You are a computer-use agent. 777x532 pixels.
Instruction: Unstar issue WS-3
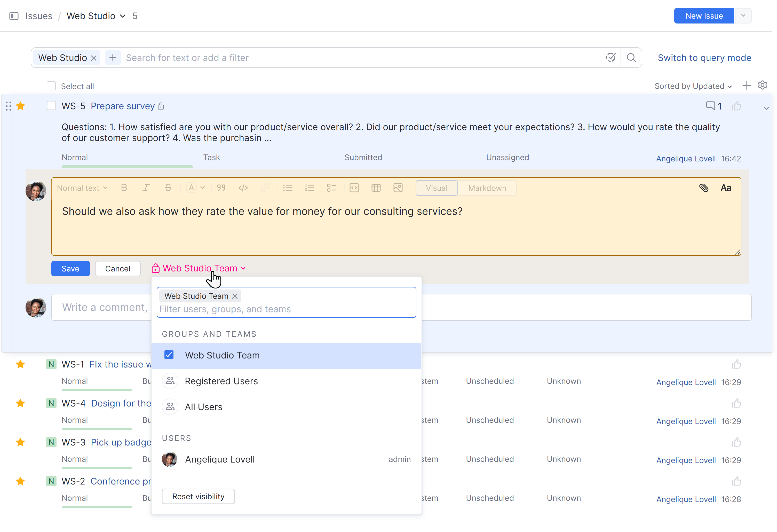(x=20, y=442)
